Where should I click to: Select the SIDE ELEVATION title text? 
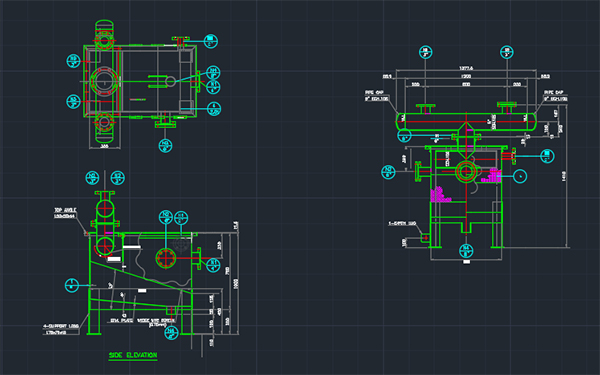coord(133,355)
